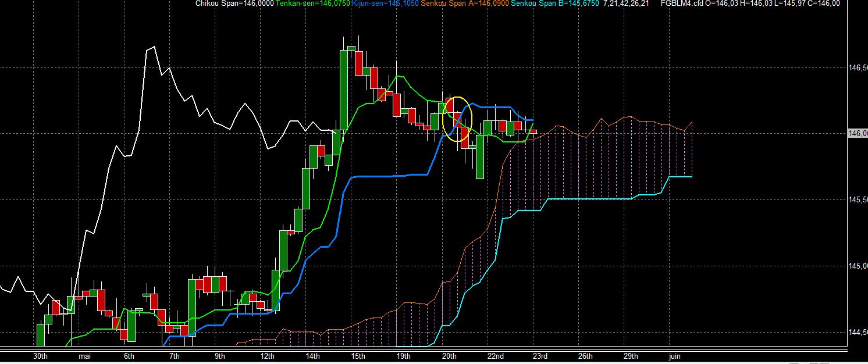This screenshot has width=868, height=364.
Task: Click the 29th date label
Action: coord(631,356)
